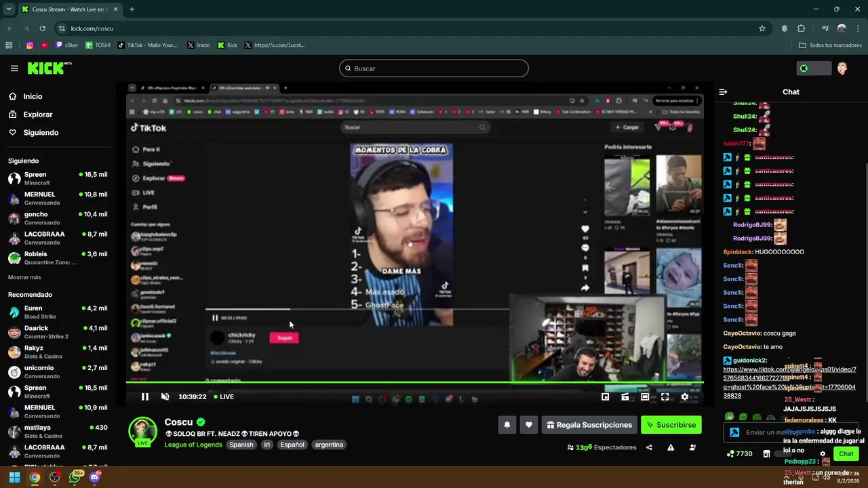
Task: Enable picture-in-picture on the player
Action: 606,397
